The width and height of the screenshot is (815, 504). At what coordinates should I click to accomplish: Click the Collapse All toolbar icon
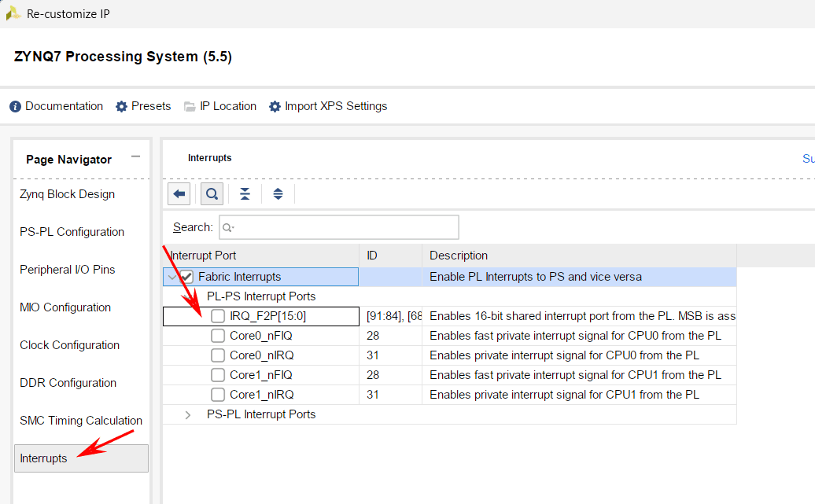click(245, 194)
